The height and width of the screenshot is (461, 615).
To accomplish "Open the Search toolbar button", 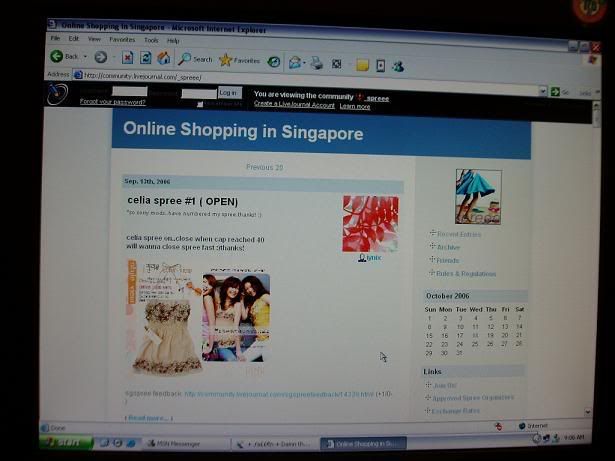I will [195, 59].
